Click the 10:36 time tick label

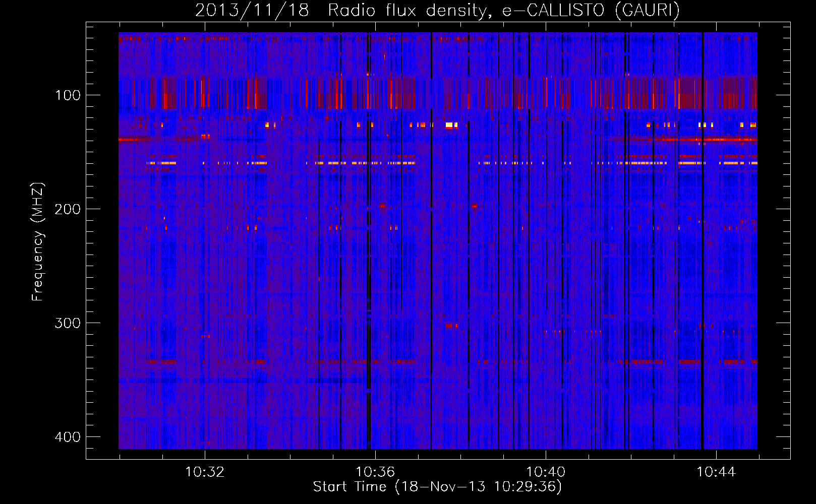(x=375, y=472)
